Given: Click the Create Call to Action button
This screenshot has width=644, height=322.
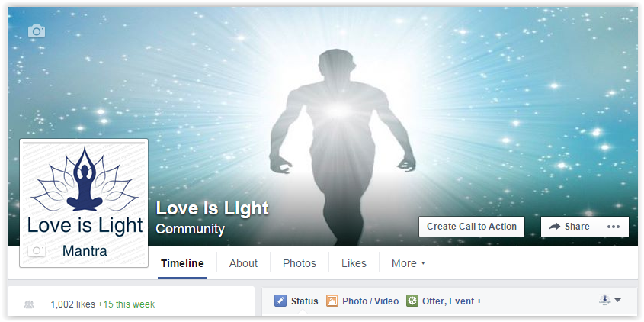Looking at the screenshot, I should coord(472,227).
